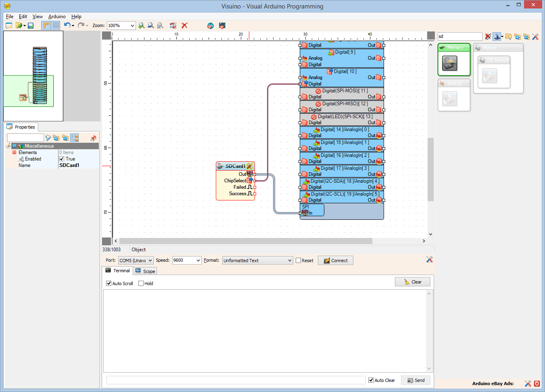Click the Clear button above the terminal
This screenshot has width=545, height=392.
[412, 281]
